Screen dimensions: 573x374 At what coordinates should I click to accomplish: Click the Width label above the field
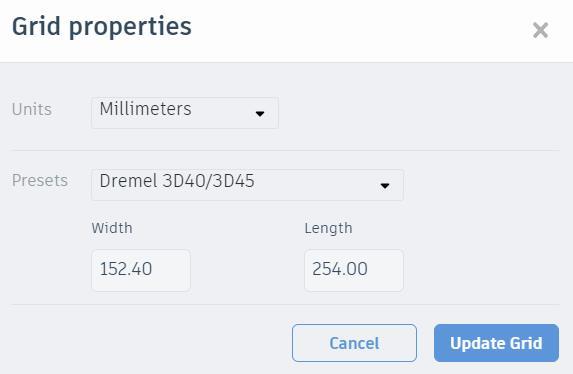tap(112, 228)
